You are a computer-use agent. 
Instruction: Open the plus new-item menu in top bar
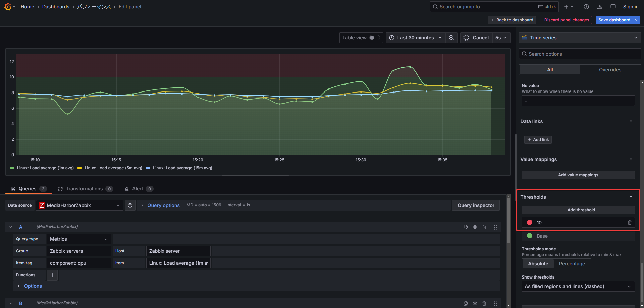(x=569, y=7)
